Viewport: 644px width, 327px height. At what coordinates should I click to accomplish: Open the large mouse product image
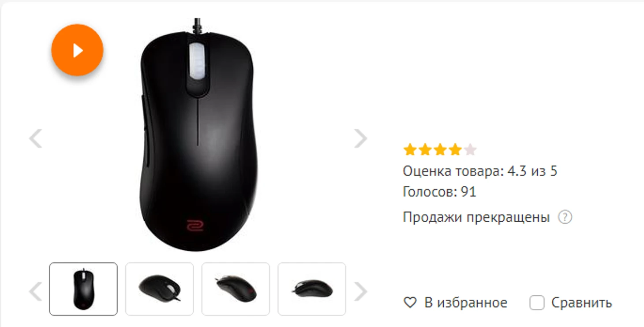(197, 135)
